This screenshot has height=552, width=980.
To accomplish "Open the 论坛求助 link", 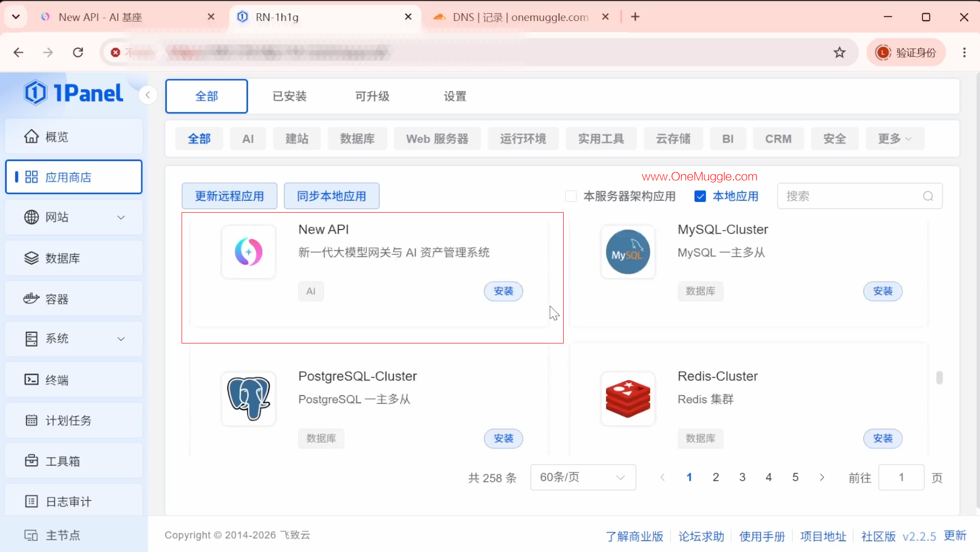I will click(x=701, y=536).
